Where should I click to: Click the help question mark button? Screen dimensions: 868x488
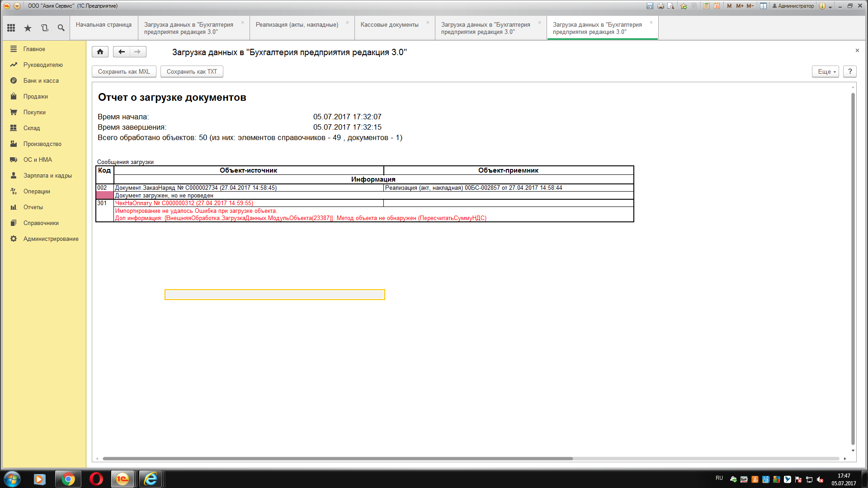850,71
